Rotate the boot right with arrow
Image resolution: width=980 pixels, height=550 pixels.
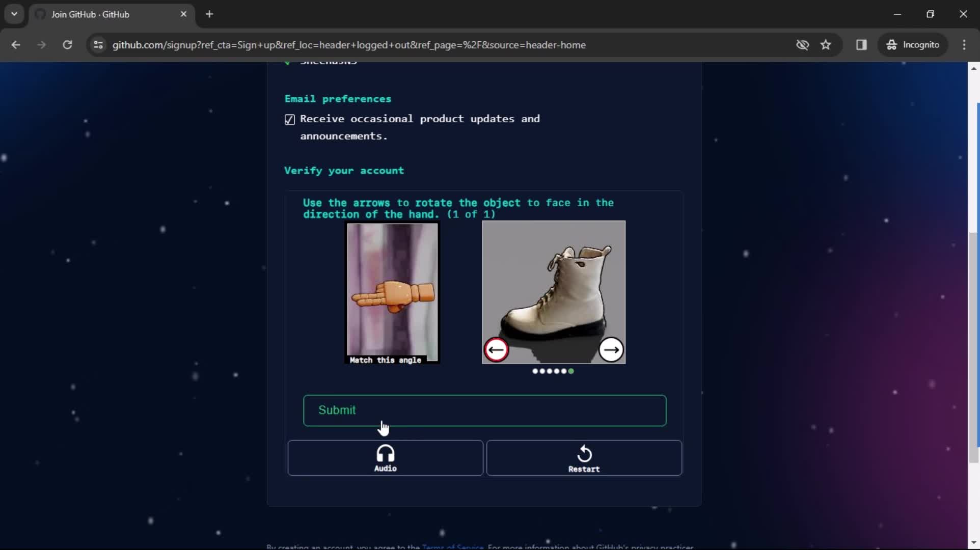pos(611,350)
